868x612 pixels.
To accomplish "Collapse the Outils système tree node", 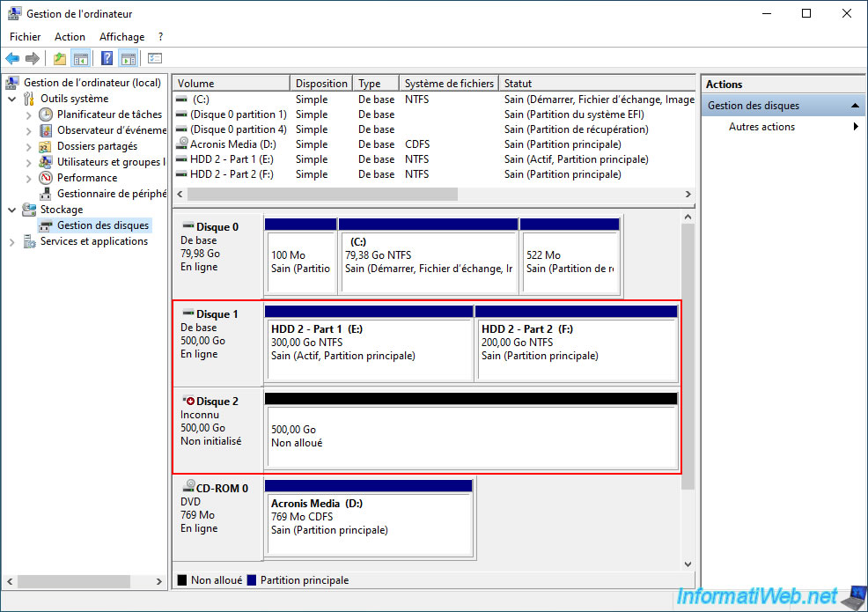I will coord(12,99).
